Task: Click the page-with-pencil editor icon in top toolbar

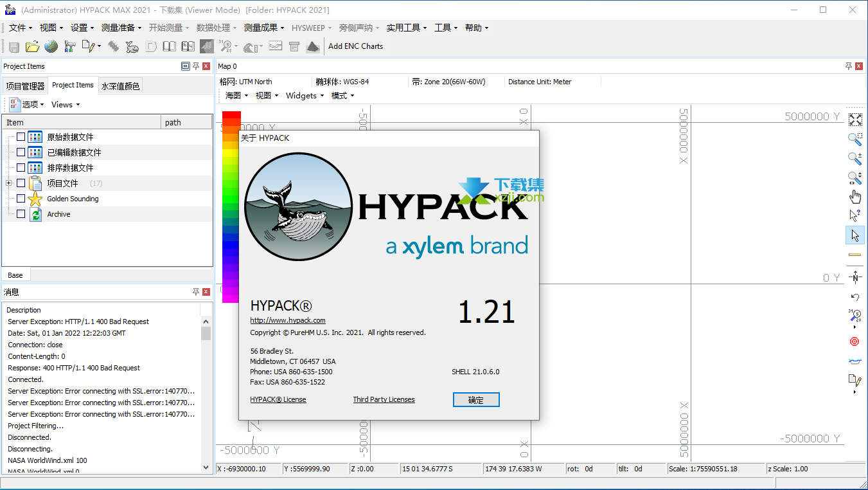Action: click(88, 46)
